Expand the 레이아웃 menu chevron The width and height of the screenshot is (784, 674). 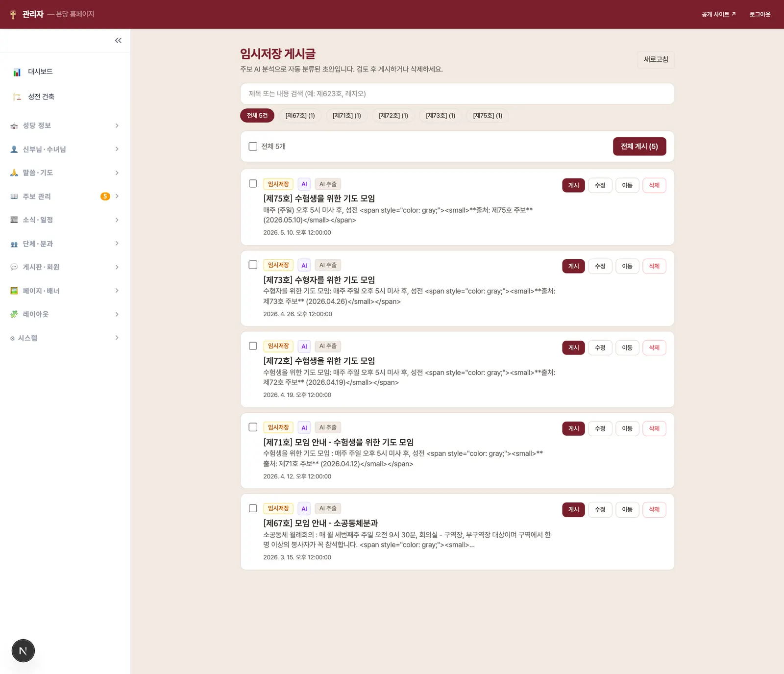(117, 314)
